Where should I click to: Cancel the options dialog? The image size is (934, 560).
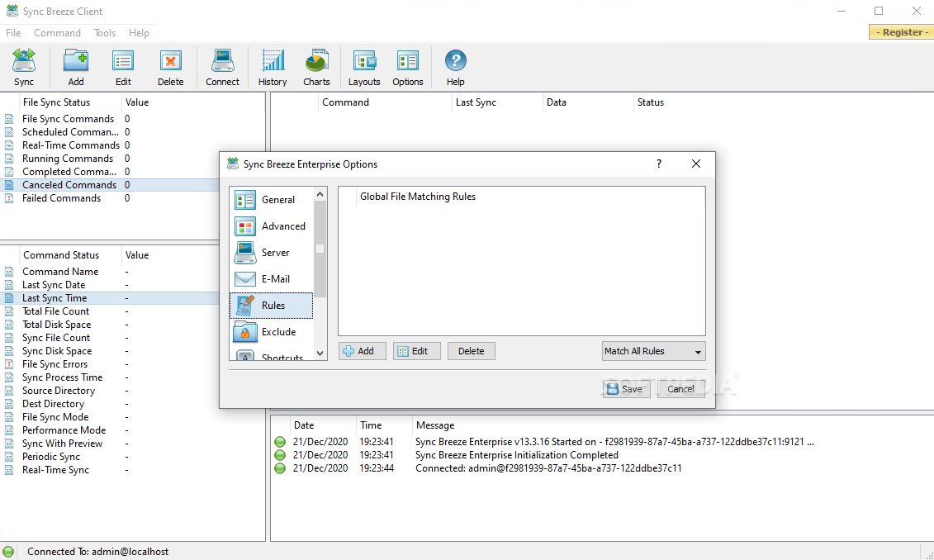(x=680, y=389)
